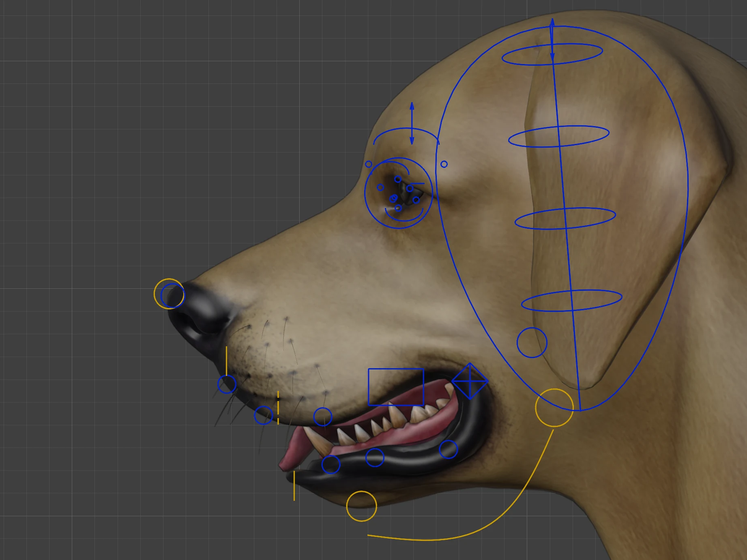Select the blue cheek circle beside the ear flap
The image size is (747, 560).
point(532,343)
